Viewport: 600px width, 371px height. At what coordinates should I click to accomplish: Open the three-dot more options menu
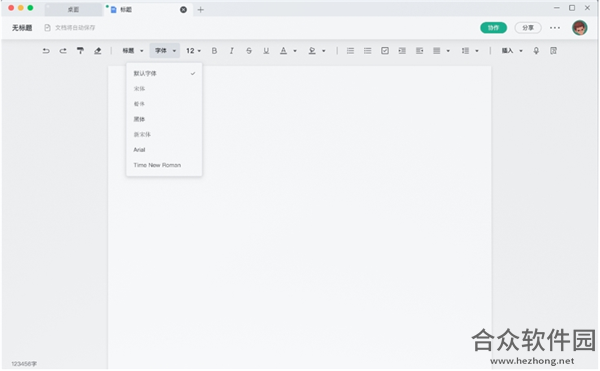pos(555,28)
